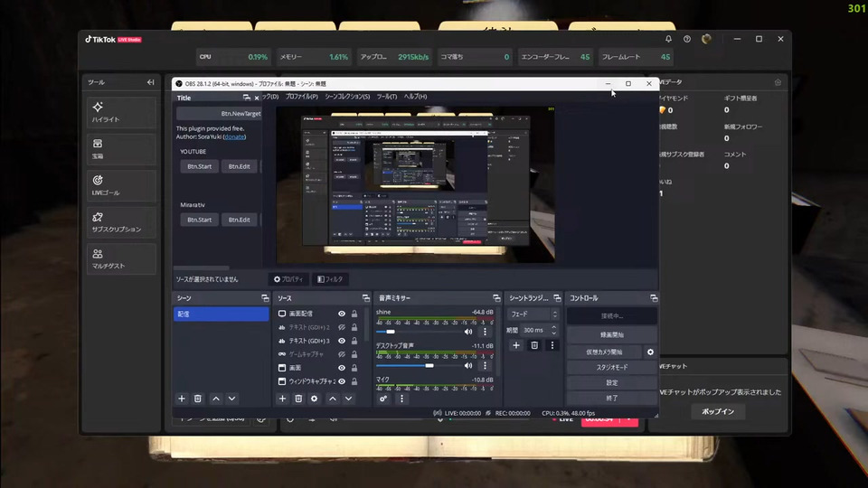Screen dimensions: 868x488
Task: Open the TikTok profile avatar
Action: coord(706,39)
